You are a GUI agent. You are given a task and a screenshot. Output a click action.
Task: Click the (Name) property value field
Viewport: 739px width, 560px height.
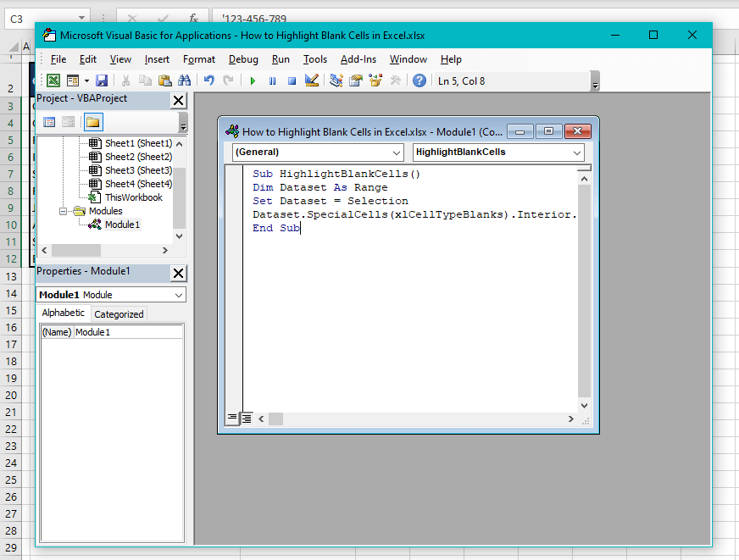[128, 333]
